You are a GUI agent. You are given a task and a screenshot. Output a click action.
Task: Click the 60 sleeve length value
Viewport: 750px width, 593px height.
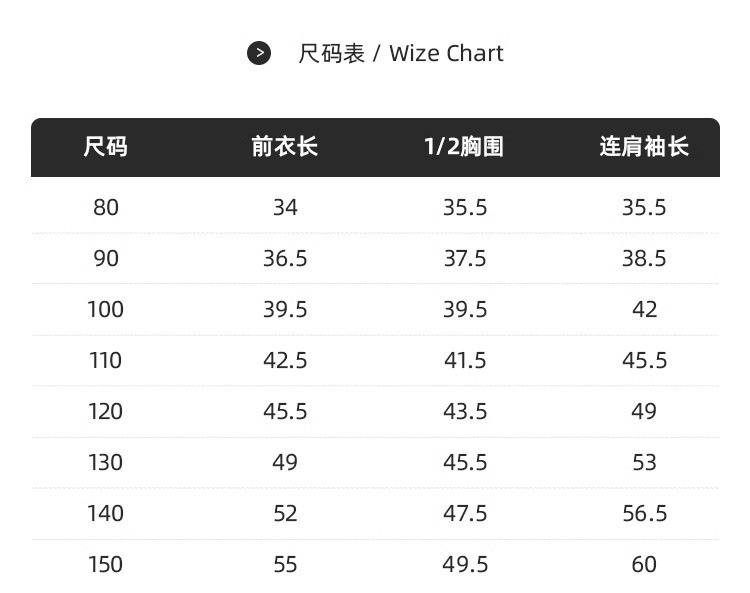tap(644, 564)
